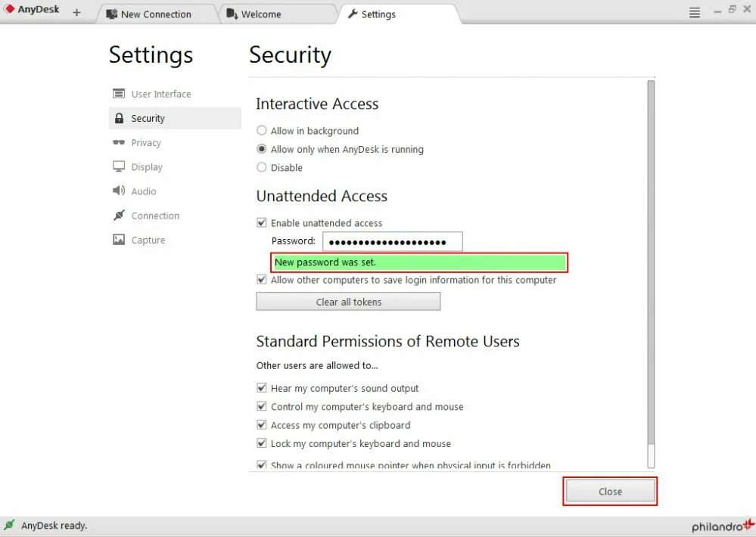This screenshot has width=756, height=537.
Task: Click the New Connection tab icon
Action: coord(112,14)
